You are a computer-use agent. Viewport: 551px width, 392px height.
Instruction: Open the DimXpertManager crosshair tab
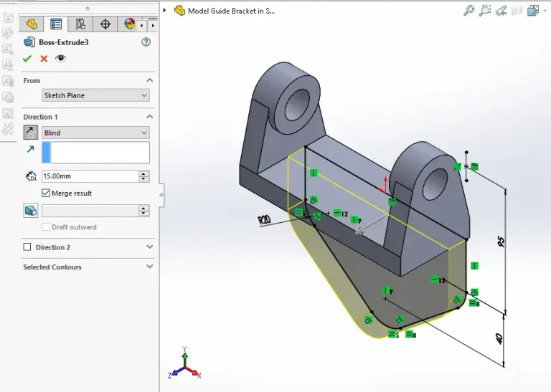coord(105,24)
